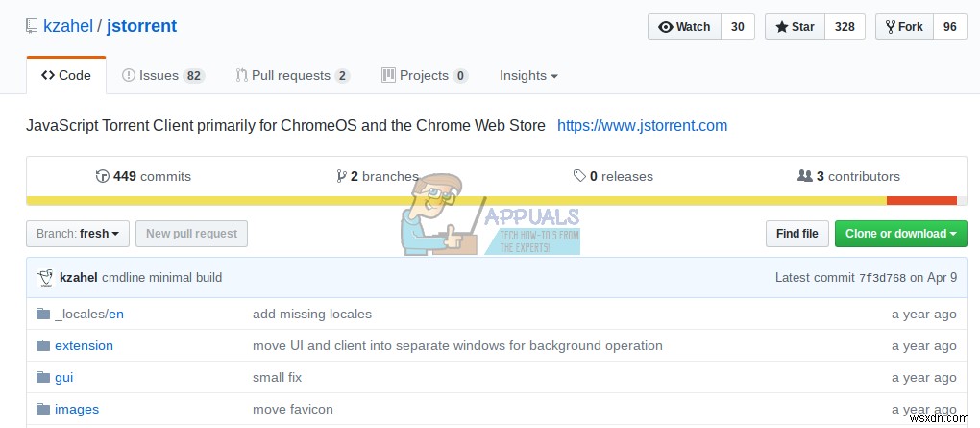Star the jstorrent repository
The image size is (980, 428).
795,27
